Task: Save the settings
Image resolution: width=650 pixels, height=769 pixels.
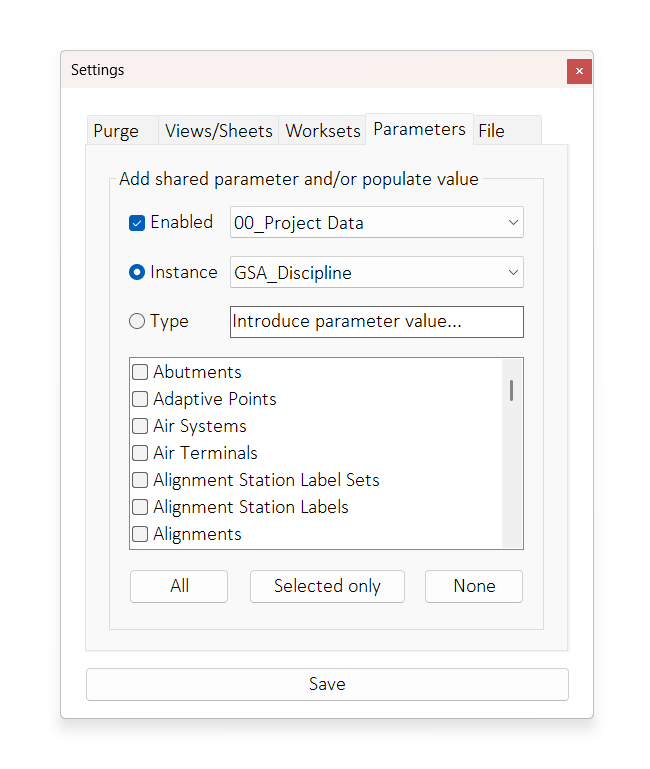Action: pos(327,685)
